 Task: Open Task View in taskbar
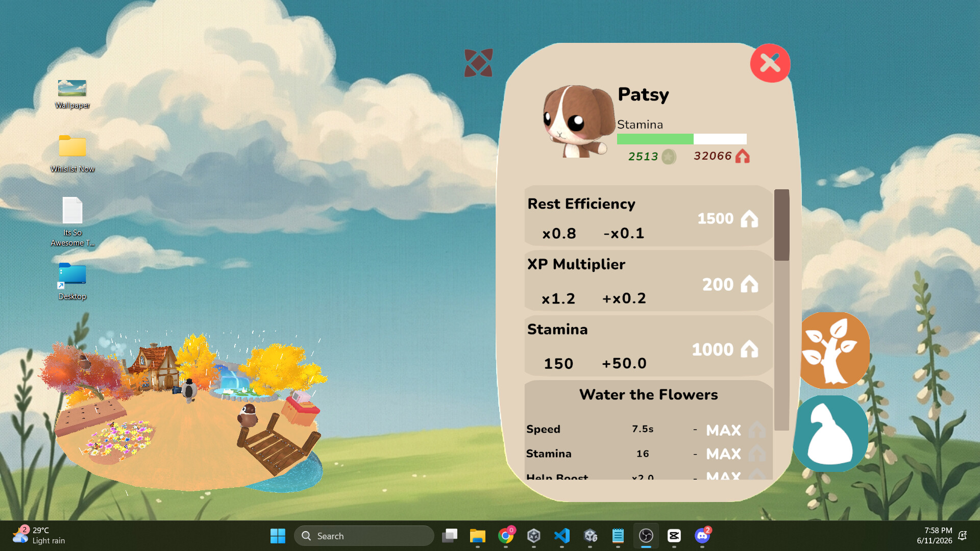click(x=450, y=536)
